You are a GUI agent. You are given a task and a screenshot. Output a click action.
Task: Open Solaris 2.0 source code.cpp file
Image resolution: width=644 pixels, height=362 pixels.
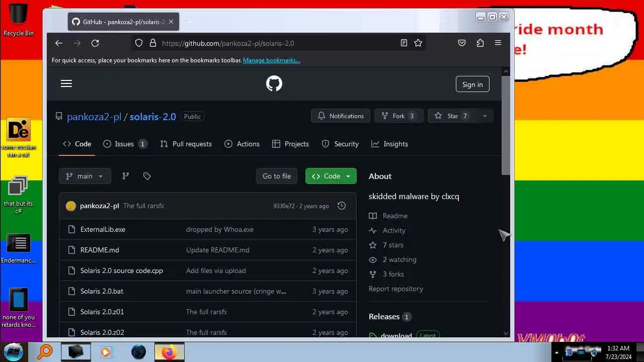click(122, 270)
